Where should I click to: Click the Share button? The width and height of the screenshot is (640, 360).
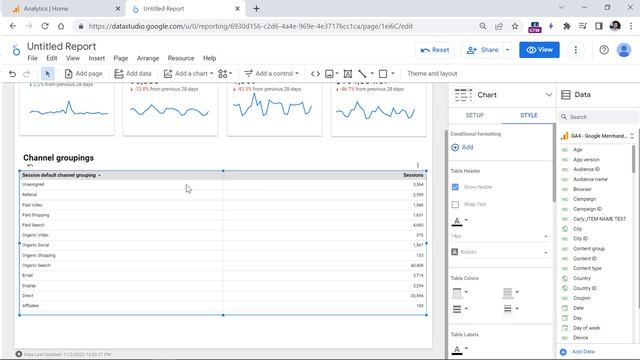tap(482, 50)
